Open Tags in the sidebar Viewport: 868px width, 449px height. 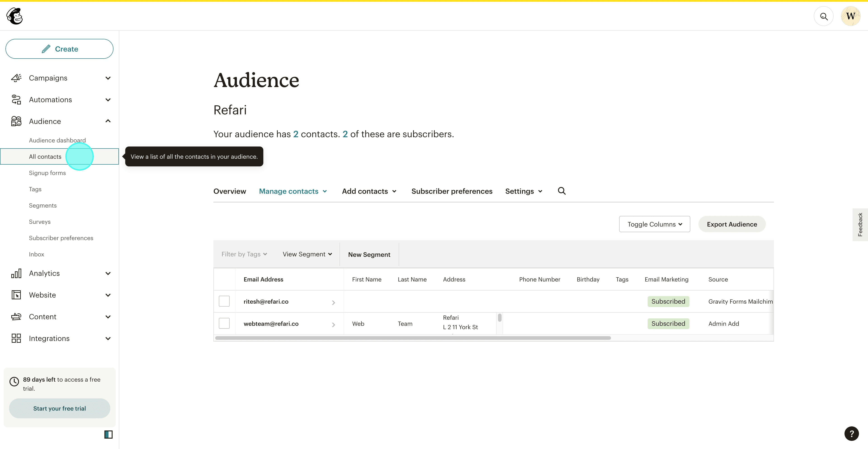[35, 189]
